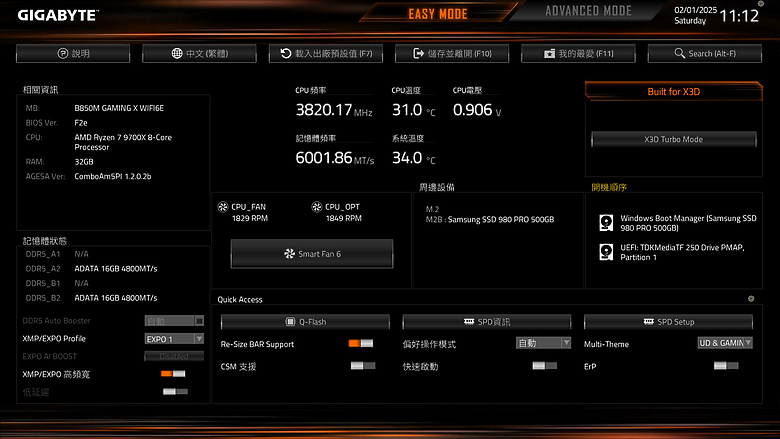
Task: Click the CPU_FAN fan icon
Action: [223, 207]
